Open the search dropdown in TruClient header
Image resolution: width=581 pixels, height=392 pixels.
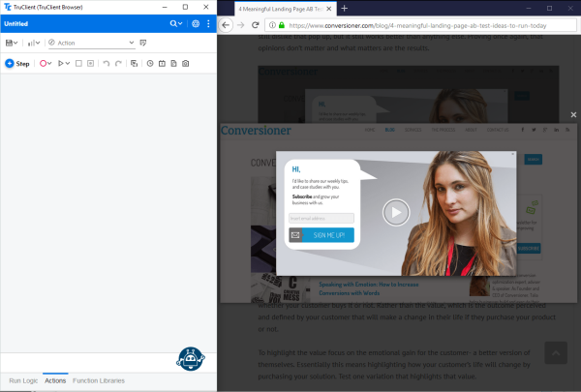point(176,23)
